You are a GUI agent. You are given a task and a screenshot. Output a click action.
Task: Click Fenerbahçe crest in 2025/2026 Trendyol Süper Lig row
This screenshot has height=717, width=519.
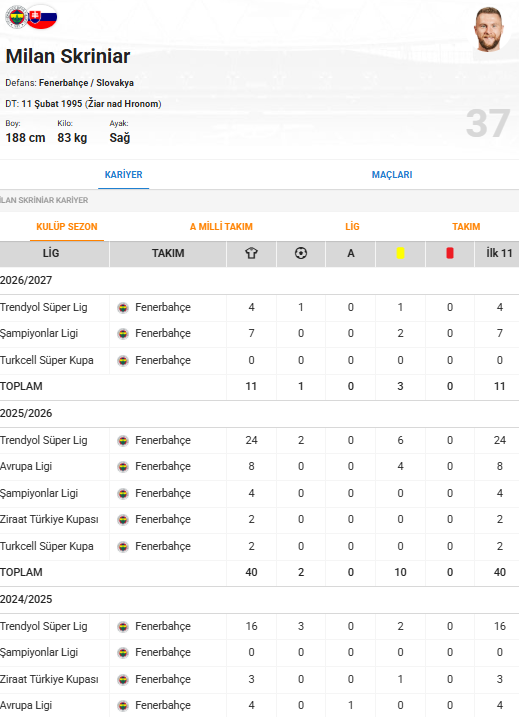point(123,441)
